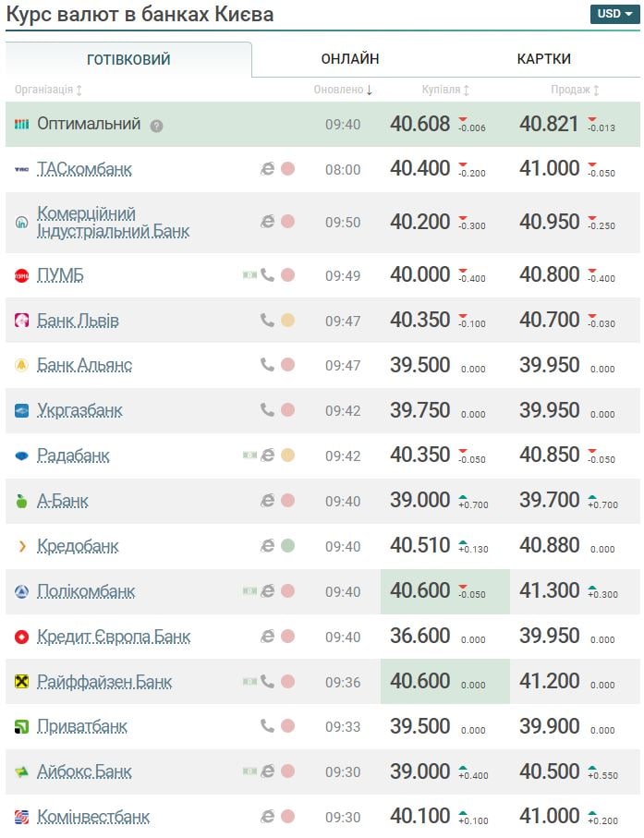The height and width of the screenshot is (838, 644).
Task: Open the USD currency dropdown
Action: [614, 14]
